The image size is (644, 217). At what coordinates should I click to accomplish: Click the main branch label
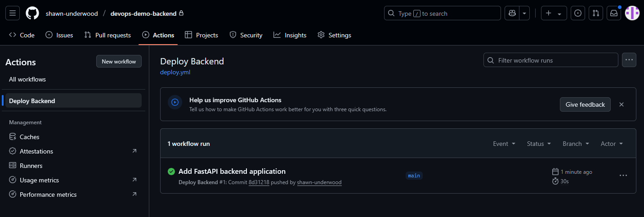click(414, 176)
